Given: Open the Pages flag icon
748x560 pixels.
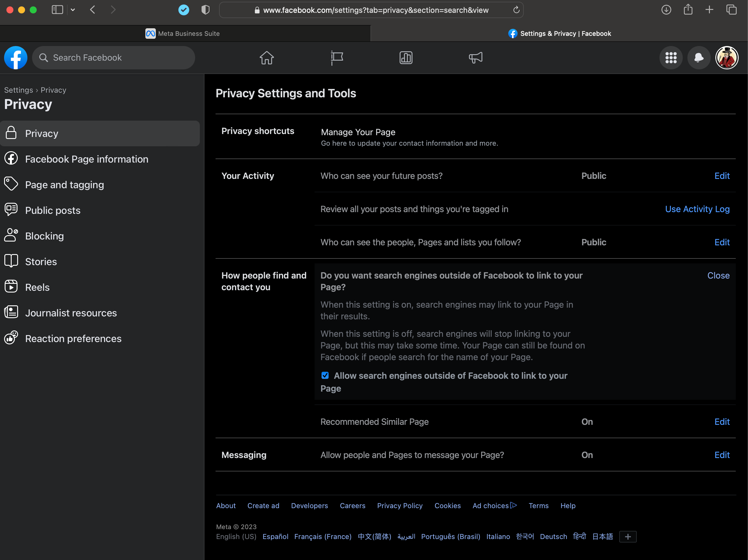Looking at the screenshot, I should coord(336,57).
